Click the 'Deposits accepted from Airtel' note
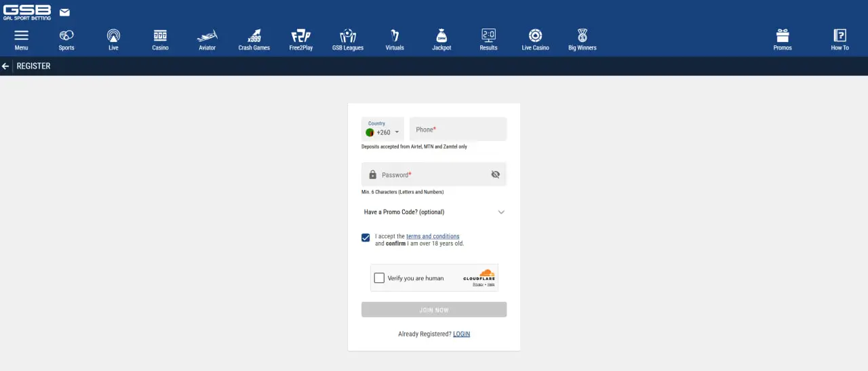 (414, 147)
